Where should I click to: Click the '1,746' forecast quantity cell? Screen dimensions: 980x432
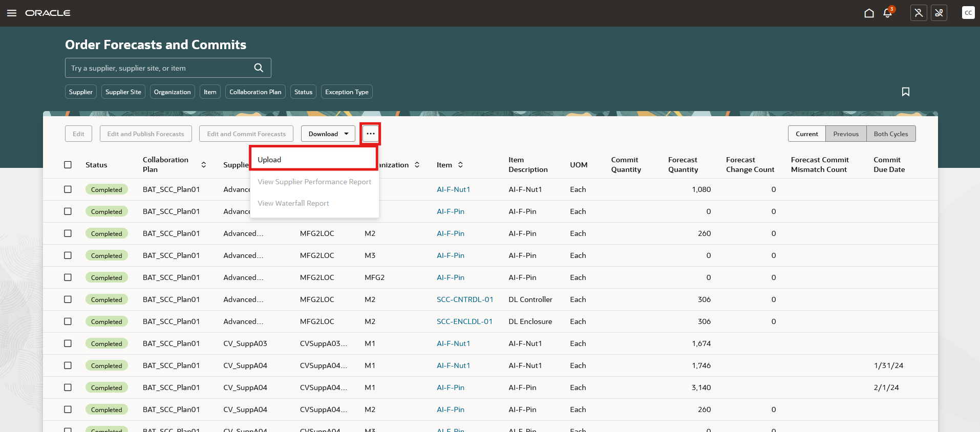(701, 365)
